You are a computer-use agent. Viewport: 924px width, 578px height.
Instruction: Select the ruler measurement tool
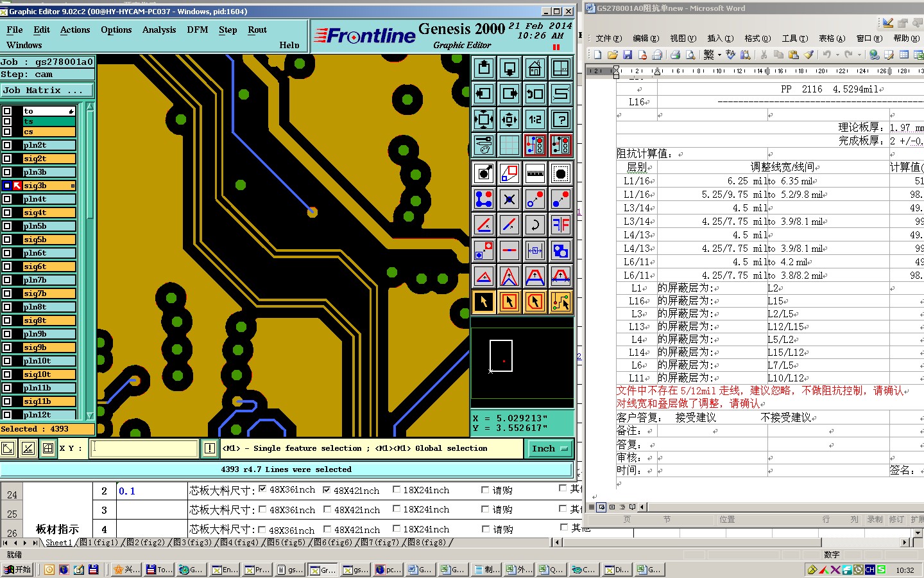point(535,173)
